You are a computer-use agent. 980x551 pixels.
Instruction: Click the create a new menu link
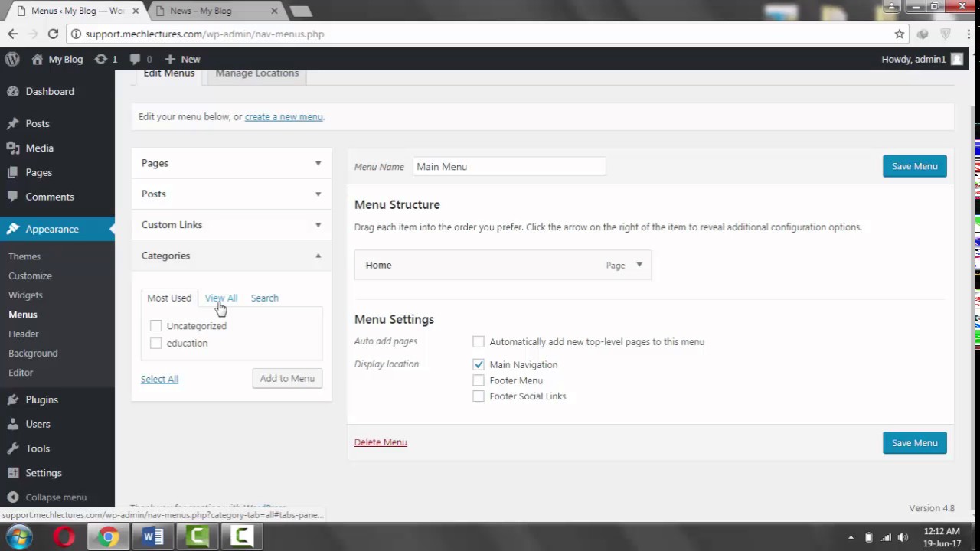(283, 116)
